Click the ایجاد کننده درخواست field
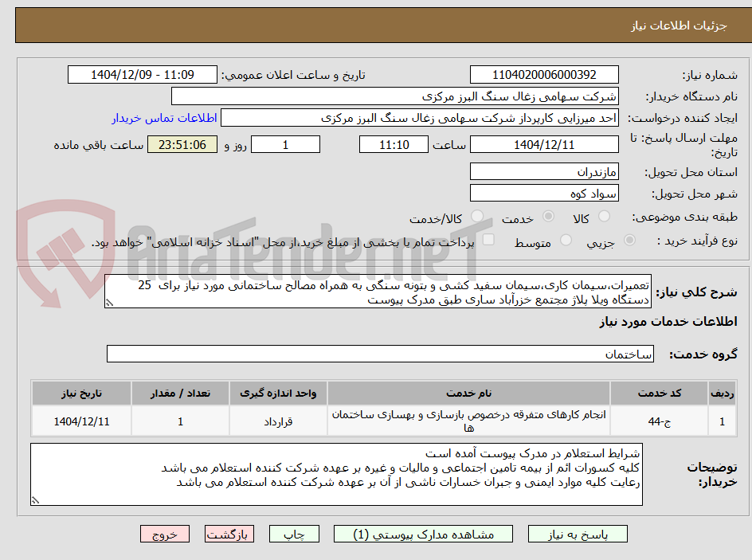This screenshot has width=752, height=560. point(420,118)
